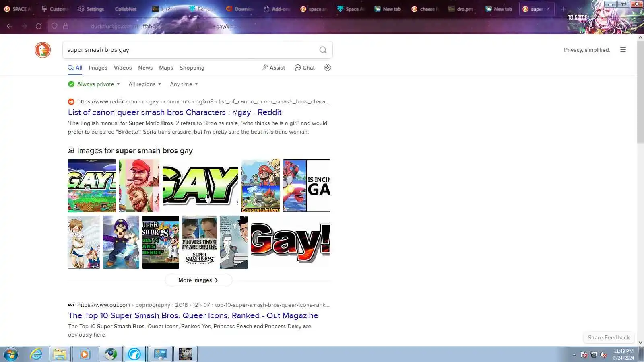The height and width of the screenshot is (362, 644).
Task: Go forward with the browser forward arrow
Action: click(x=24, y=26)
